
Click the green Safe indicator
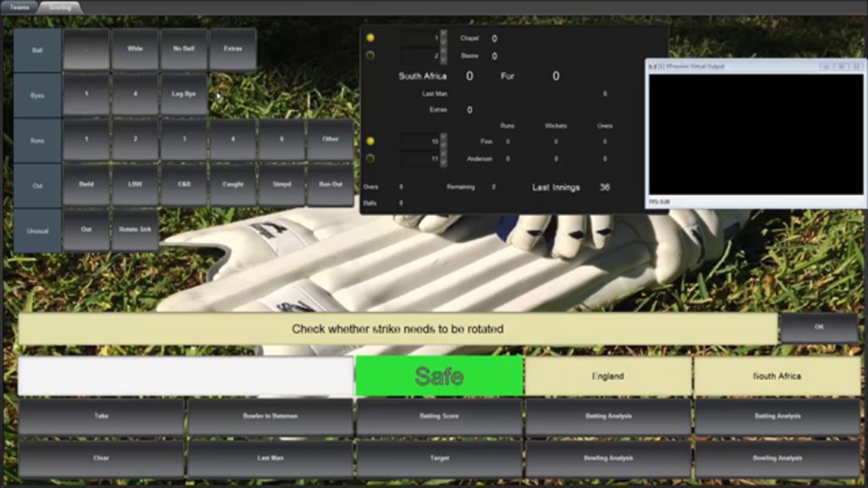(x=439, y=376)
